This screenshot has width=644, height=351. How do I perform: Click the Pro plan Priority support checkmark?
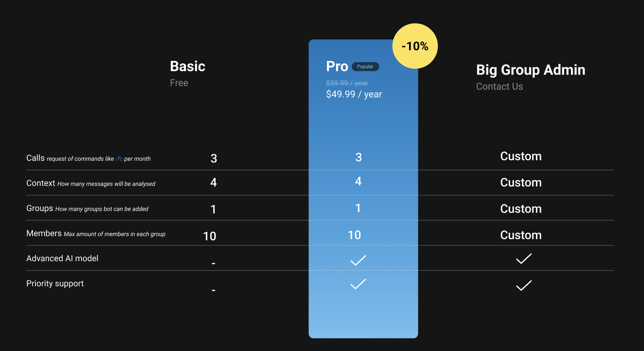[358, 284]
